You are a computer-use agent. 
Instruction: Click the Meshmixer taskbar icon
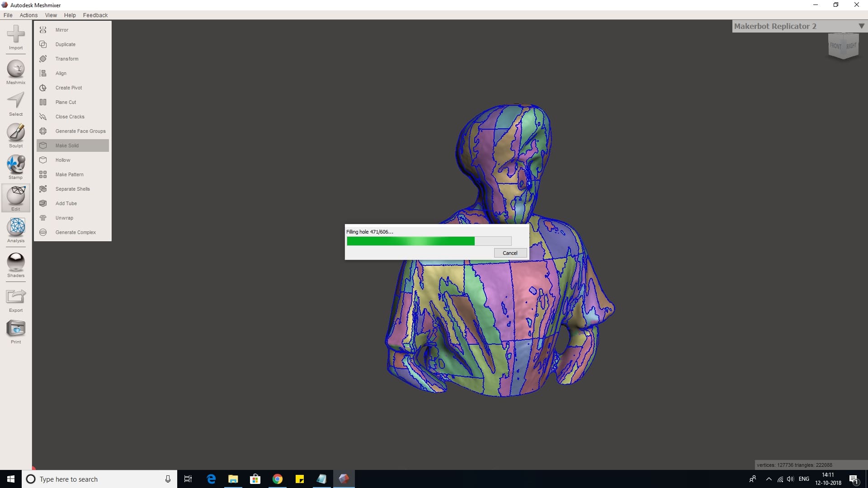pos(344,479)
